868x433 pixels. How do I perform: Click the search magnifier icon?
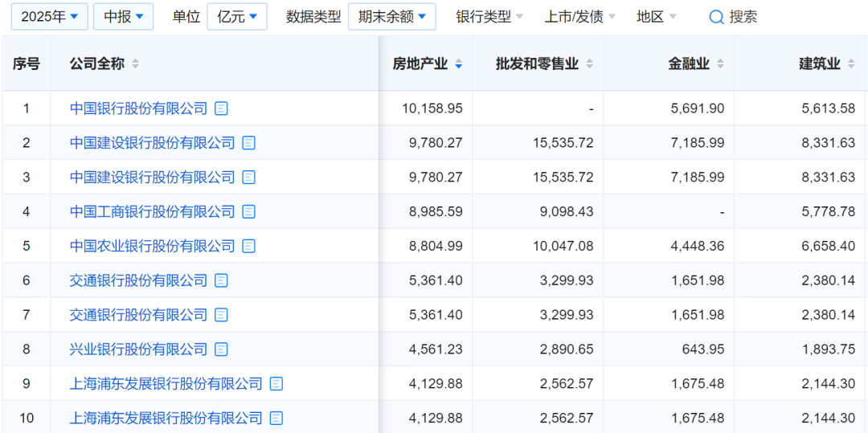pos(716,17)
